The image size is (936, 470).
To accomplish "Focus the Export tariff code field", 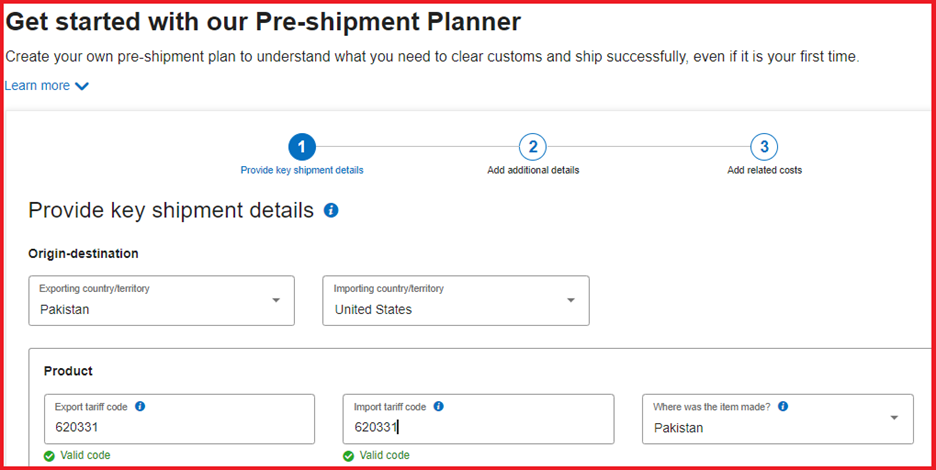I will pyautogui.click(x=179, y=419).
